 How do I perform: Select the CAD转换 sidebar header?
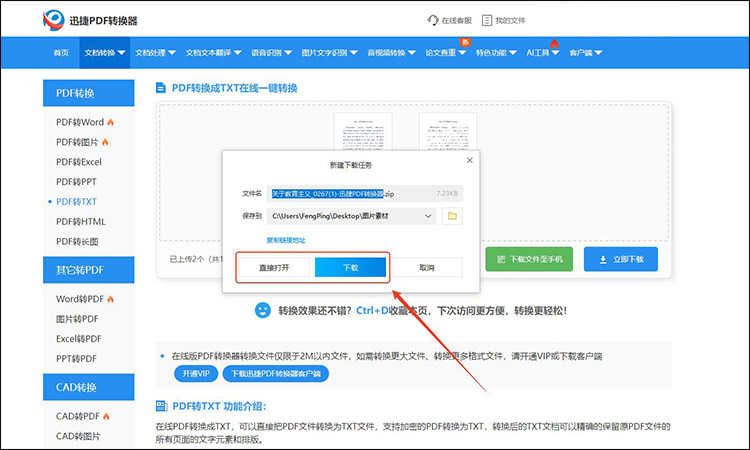tap(88, 387)
